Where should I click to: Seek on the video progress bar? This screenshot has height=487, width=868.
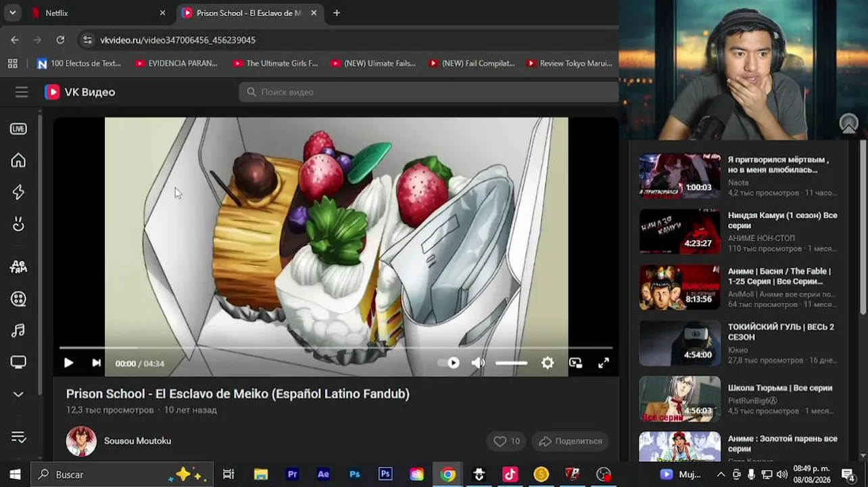click(x=335, y=348)
